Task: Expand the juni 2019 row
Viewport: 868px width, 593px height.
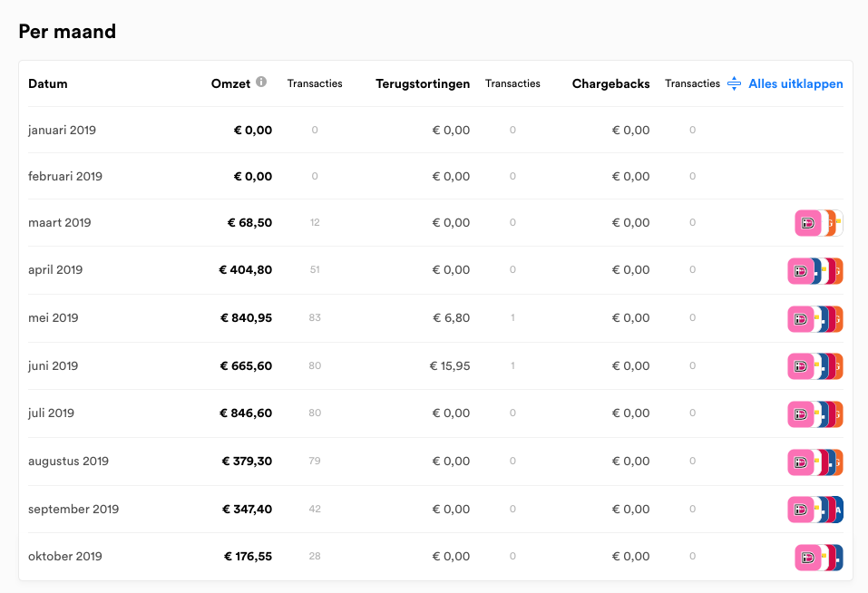Action: click(x=435, y=365)
